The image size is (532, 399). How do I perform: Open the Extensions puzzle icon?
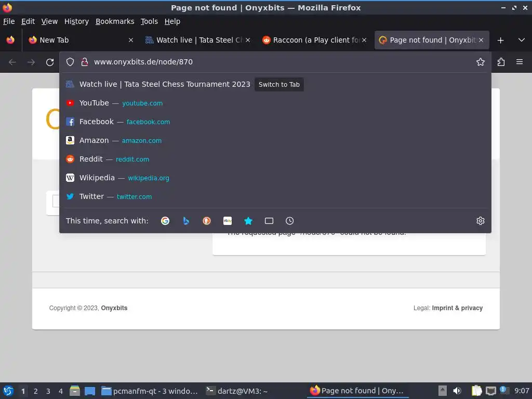pyautogui.click(x=501, y=62)
